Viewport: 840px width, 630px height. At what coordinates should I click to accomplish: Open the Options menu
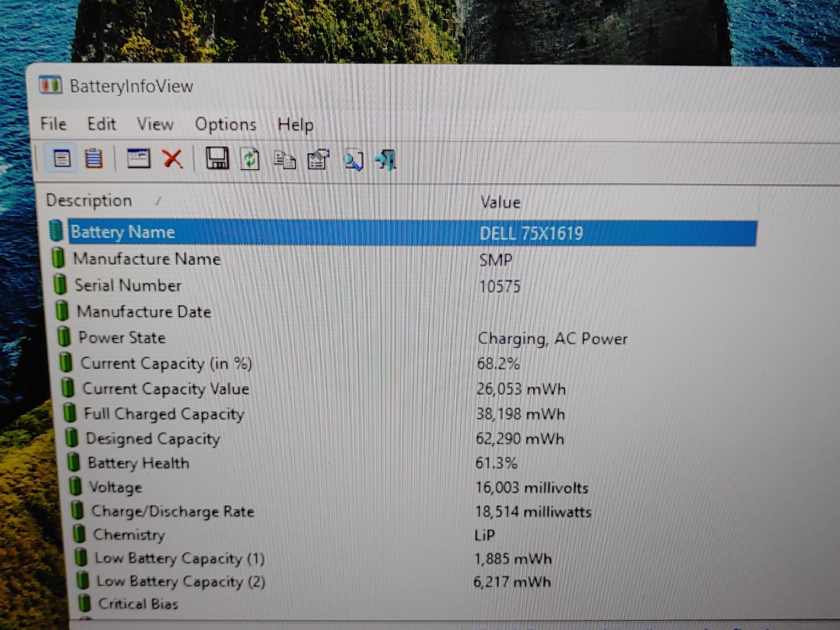tap(226, 124)
